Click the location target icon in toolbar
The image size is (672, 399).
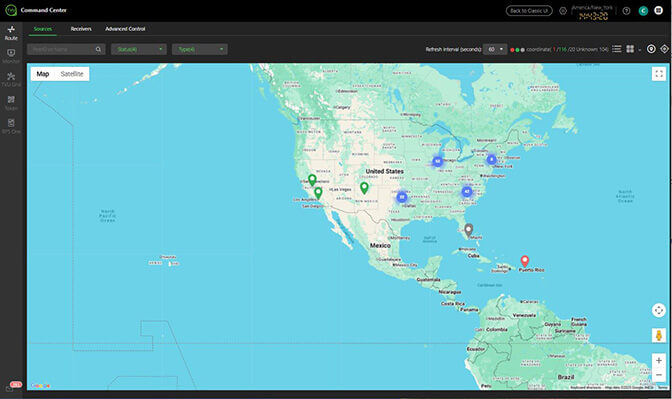pyautogui.click(x=664, y=49)
